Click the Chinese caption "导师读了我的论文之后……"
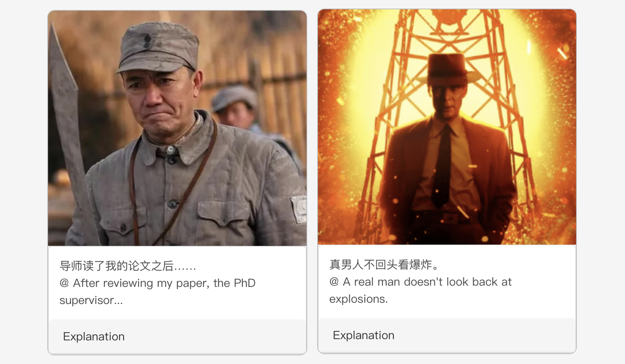Screen dimensions: 625x364 128,266
